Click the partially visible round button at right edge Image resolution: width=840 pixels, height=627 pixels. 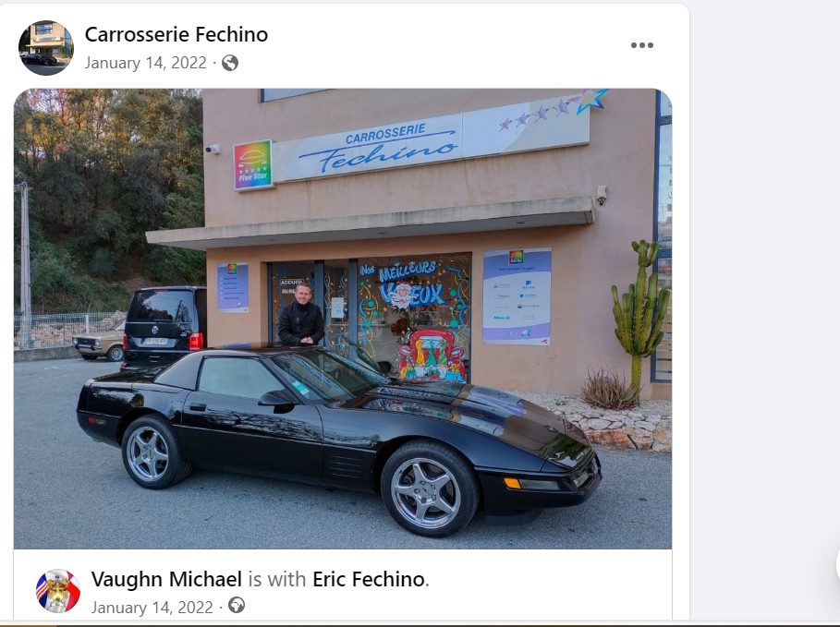(x=837, y=564)
